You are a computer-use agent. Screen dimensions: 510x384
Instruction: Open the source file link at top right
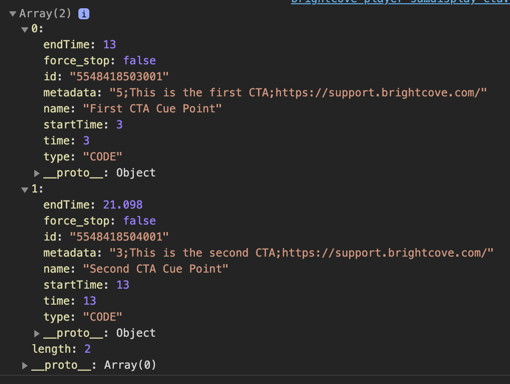tap(400, 2)
